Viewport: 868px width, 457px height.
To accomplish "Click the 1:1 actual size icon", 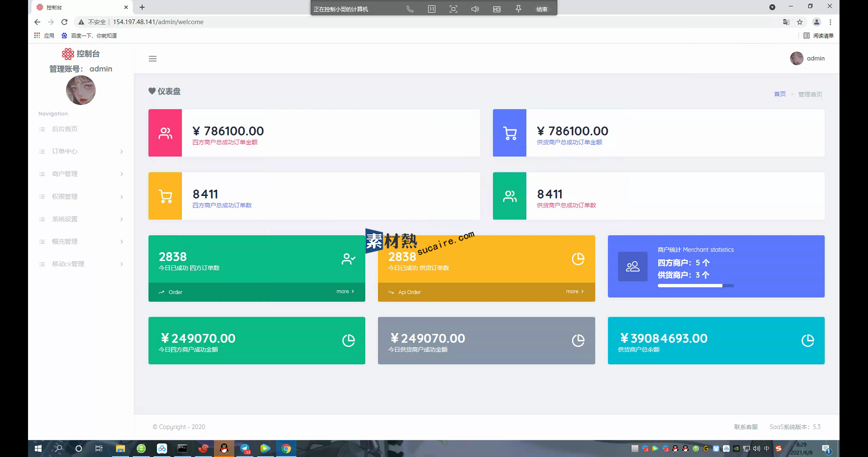I will tap(432, 9).
